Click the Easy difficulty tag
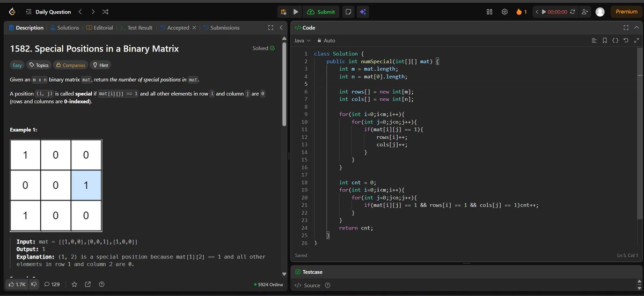This screenshot has height=296, width=644. click(x=17, y=65)
